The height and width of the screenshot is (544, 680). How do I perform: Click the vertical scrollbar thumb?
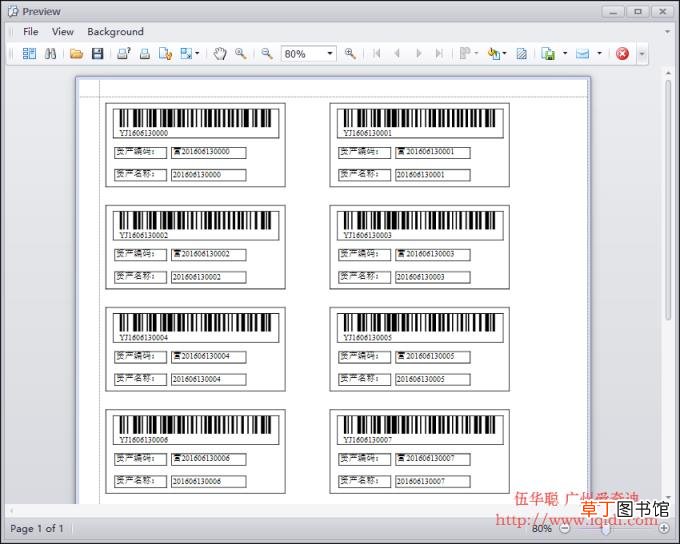click(x=669, y=200)
